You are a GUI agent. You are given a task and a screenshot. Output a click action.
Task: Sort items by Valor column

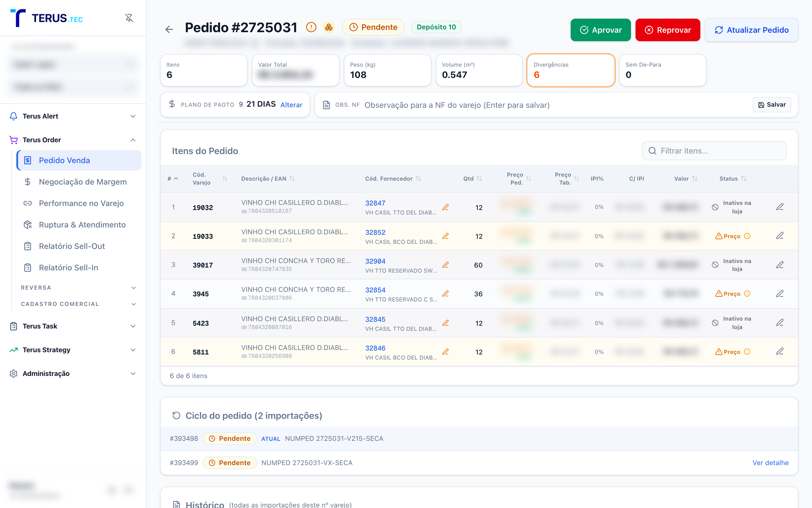(695, 179)
